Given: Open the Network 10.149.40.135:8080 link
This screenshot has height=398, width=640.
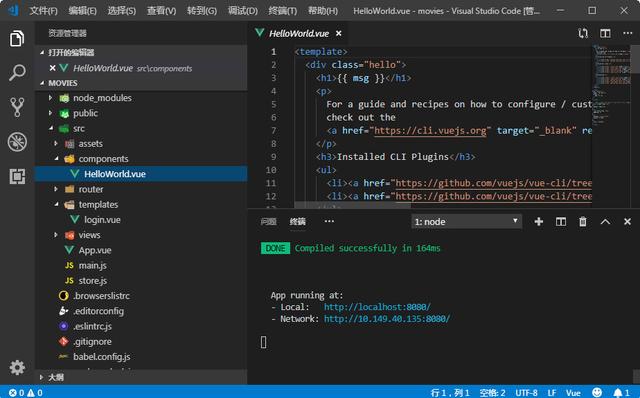Looking at the screenshot, I should pos(387,318).
